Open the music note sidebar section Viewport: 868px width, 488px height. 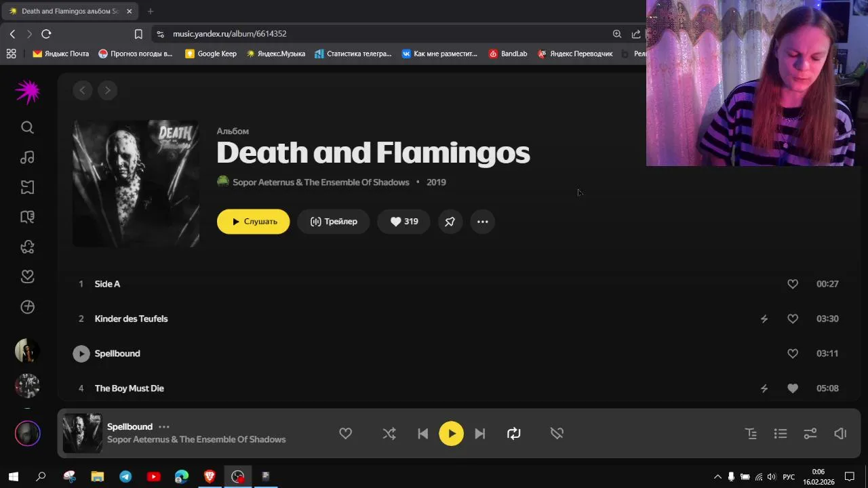(x=27, y=157)
